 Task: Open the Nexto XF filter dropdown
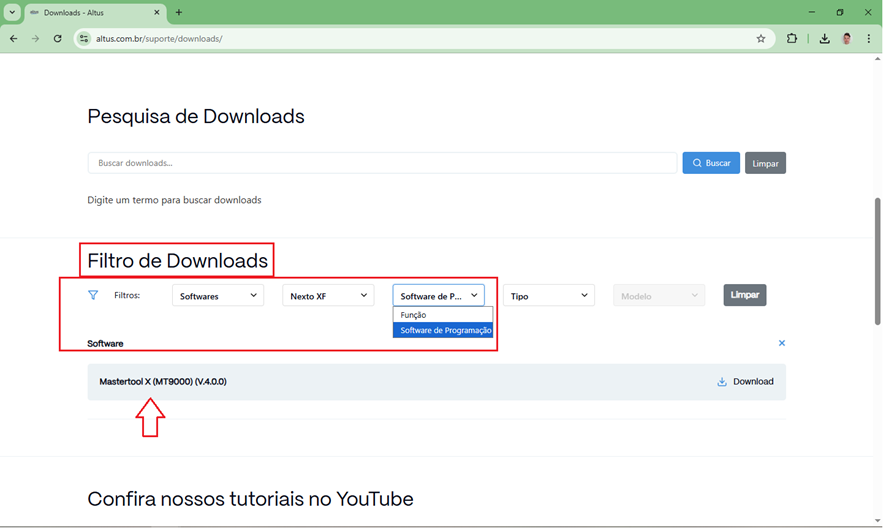coord(328,296)
